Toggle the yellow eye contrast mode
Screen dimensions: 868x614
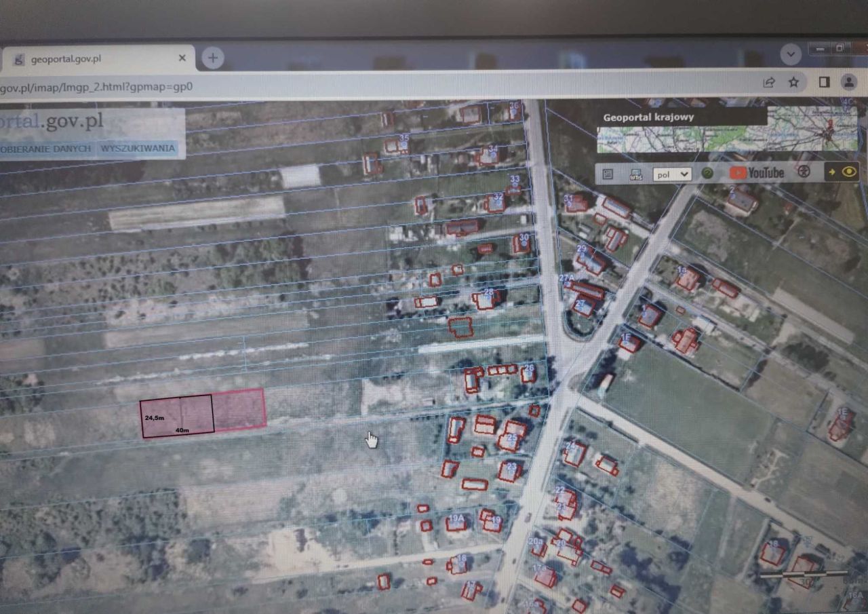[849, 172]
